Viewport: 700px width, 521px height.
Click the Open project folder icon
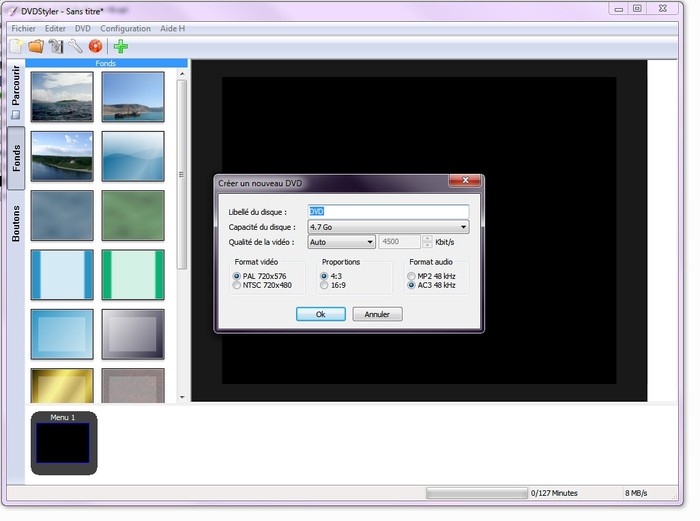[x=36, y=46]
